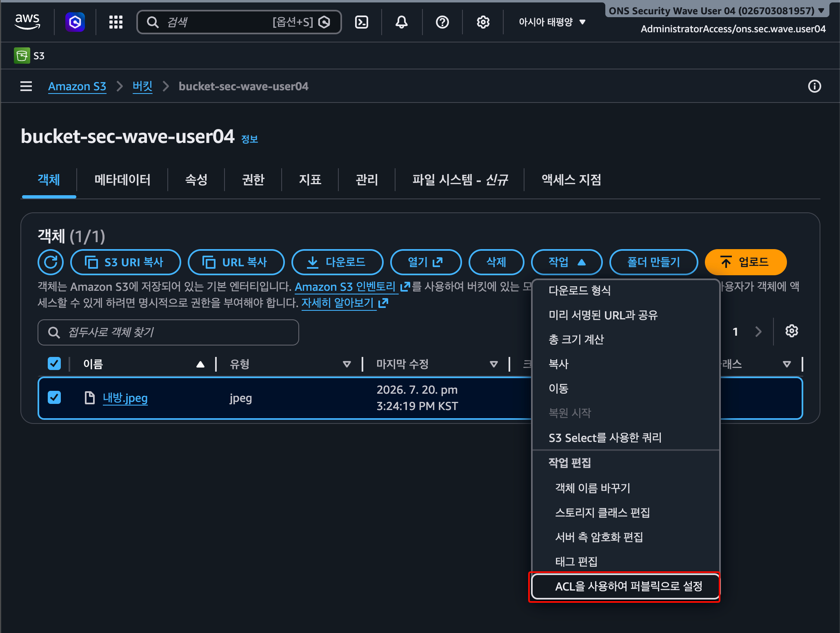The height and width of the screenshot is (633, 840).
Task: Switch to the 메타데이터 tab
Action: (x=122, y=180)
